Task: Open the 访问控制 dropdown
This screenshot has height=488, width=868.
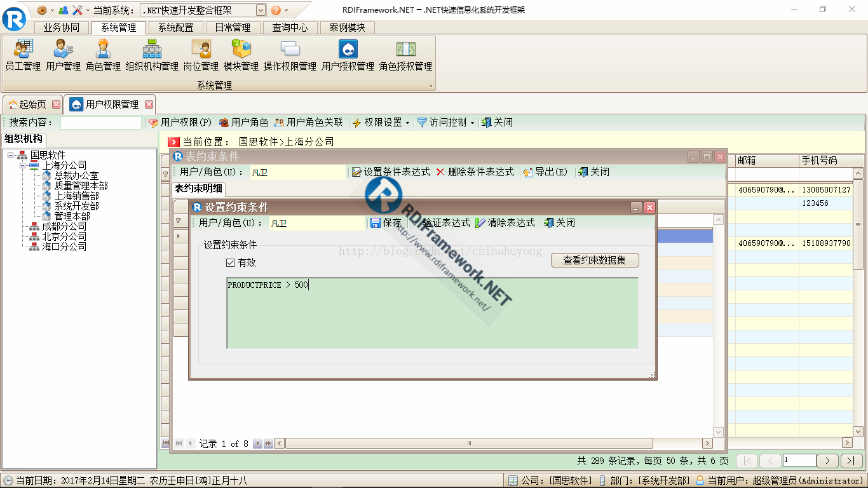Action: pos(447,123)
